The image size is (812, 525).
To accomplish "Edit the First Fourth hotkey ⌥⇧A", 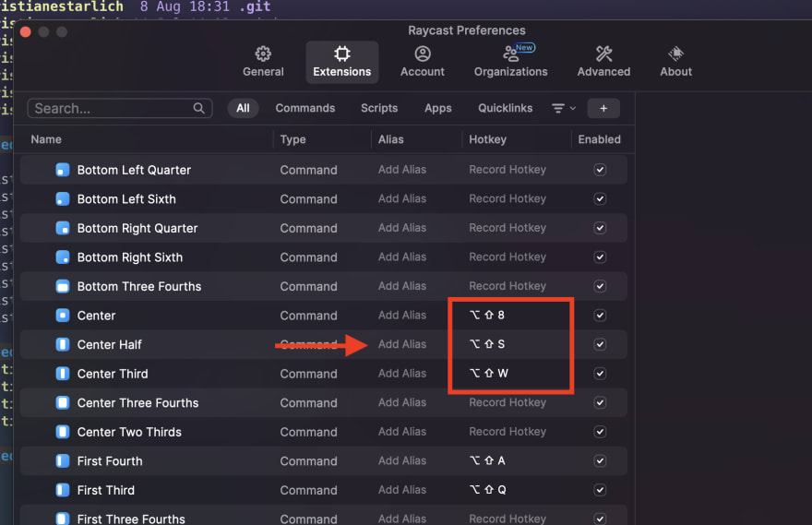I will pos(487,460).
